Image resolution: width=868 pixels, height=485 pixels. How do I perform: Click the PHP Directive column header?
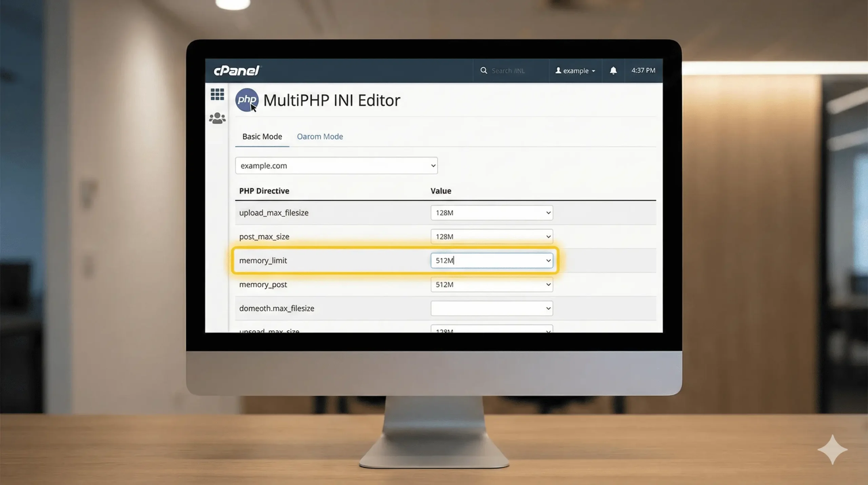coord(264,191)
